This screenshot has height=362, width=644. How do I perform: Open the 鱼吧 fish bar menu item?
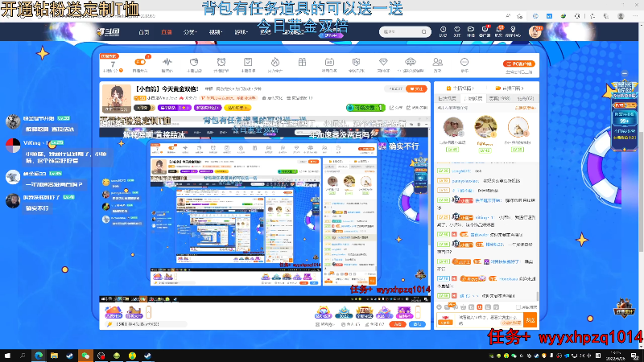[266, 32]
